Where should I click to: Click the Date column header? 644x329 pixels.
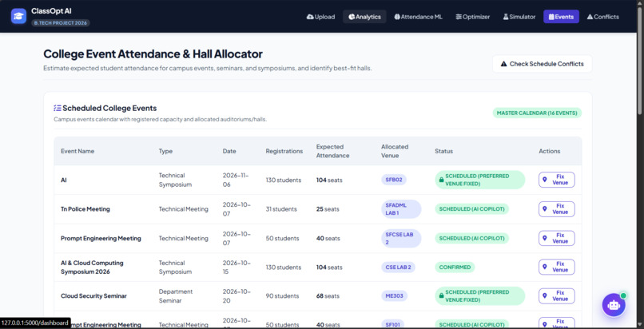(229, 151)
